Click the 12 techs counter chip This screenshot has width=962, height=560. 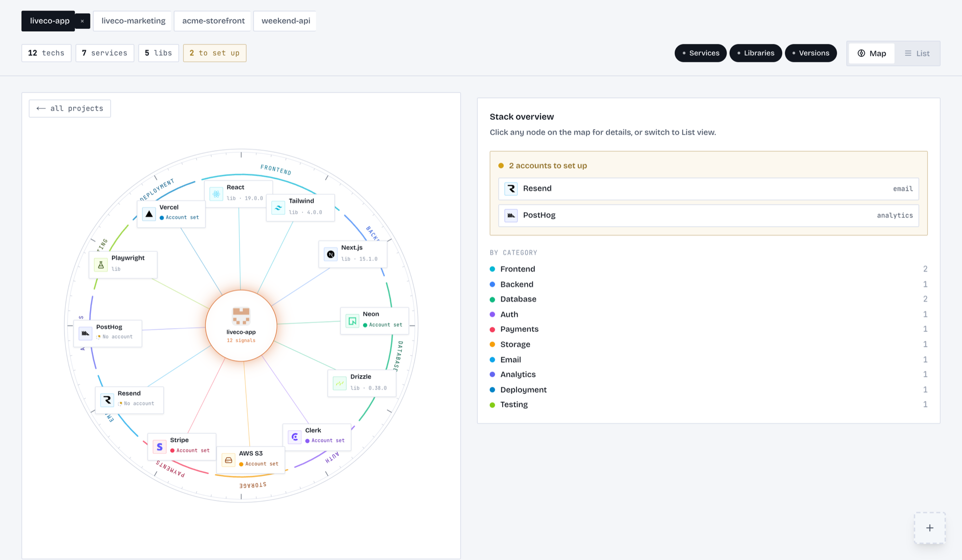pos(46,53)
